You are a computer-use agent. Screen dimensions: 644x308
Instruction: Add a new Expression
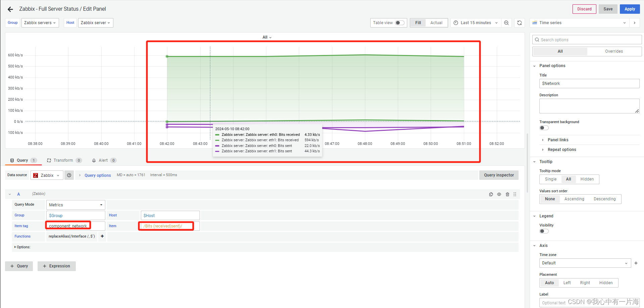point(57,266)
